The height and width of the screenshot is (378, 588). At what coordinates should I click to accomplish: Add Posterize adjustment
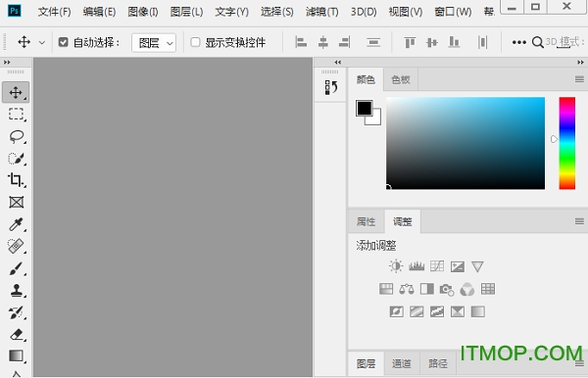click(x=416, y=311)
